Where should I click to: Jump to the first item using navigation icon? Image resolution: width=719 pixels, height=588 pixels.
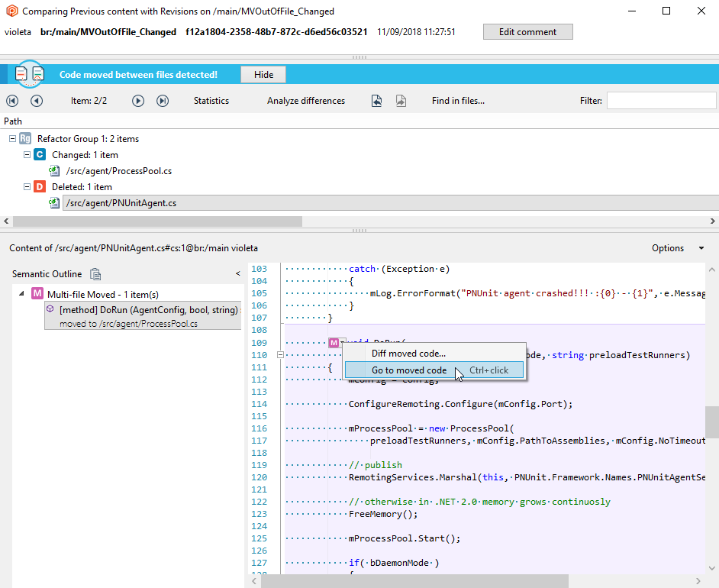11,100
